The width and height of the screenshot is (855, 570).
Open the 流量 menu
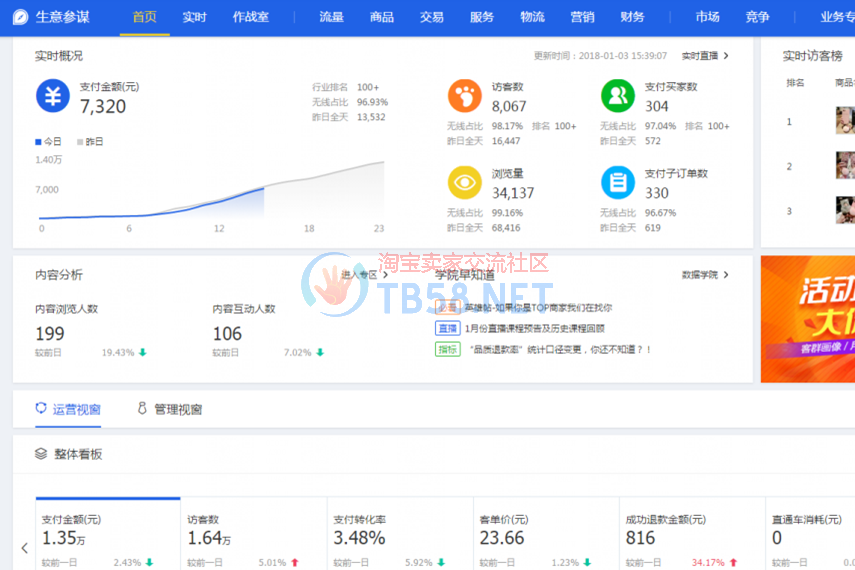[x=332, y=17]
